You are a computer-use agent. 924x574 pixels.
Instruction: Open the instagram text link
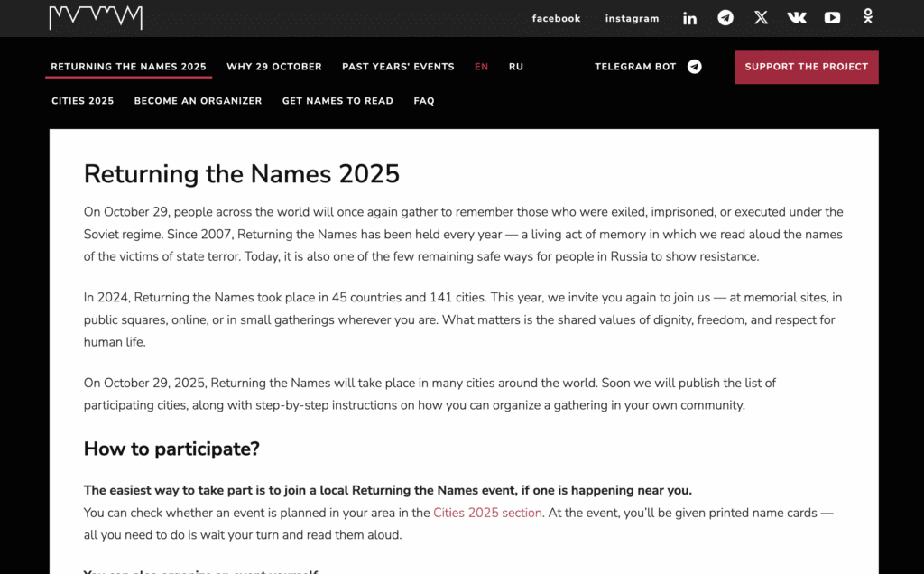[632, 19]
